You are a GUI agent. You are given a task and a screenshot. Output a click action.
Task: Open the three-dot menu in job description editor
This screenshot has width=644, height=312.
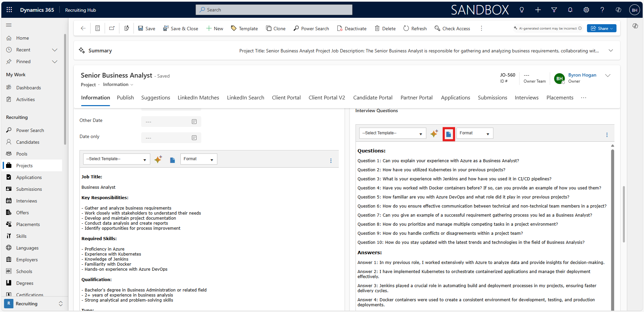pos(331,161)
